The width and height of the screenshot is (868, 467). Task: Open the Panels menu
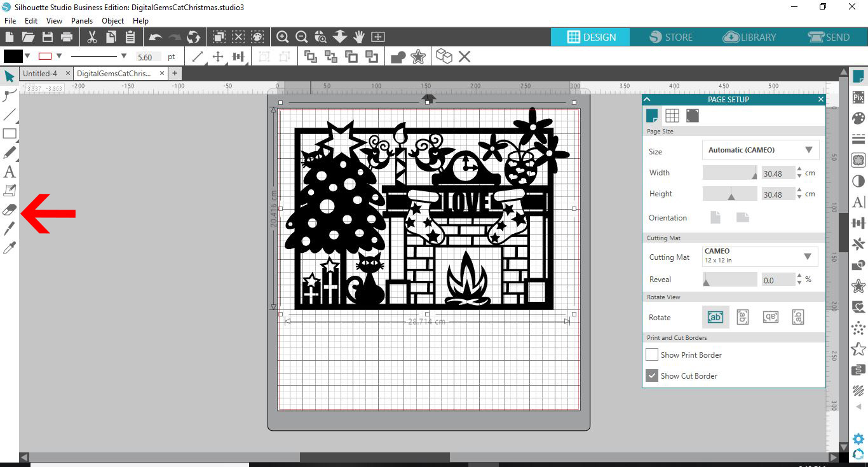click(x=82, y=21)
